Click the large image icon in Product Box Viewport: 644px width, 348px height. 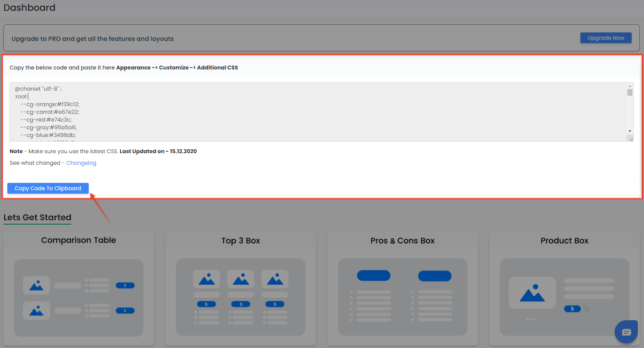532,292
